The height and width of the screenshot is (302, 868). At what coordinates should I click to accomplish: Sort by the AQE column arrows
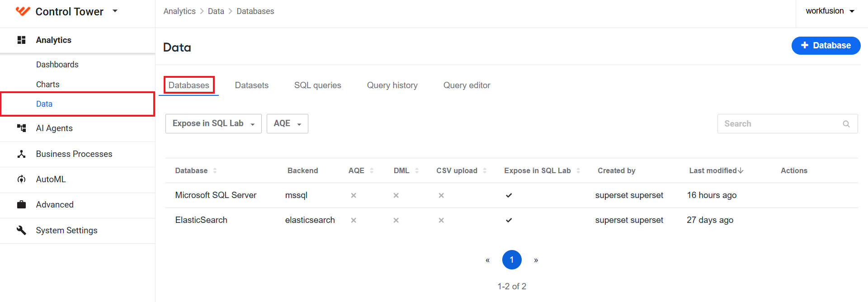pyautogui.click(x=372, y=170)
